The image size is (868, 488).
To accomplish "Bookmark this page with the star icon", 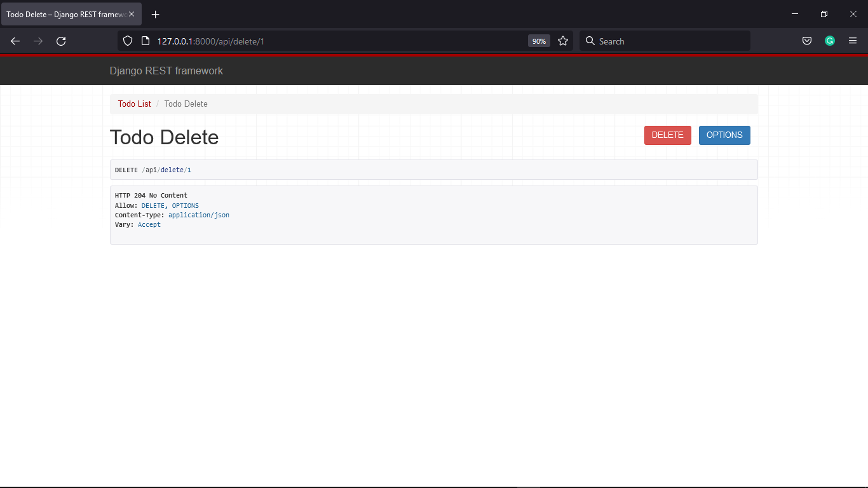I will coord(563,41).
